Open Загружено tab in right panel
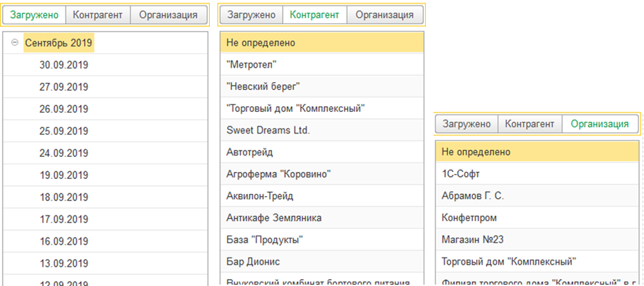This screenshot has width=644, height=286. [467, 124]
